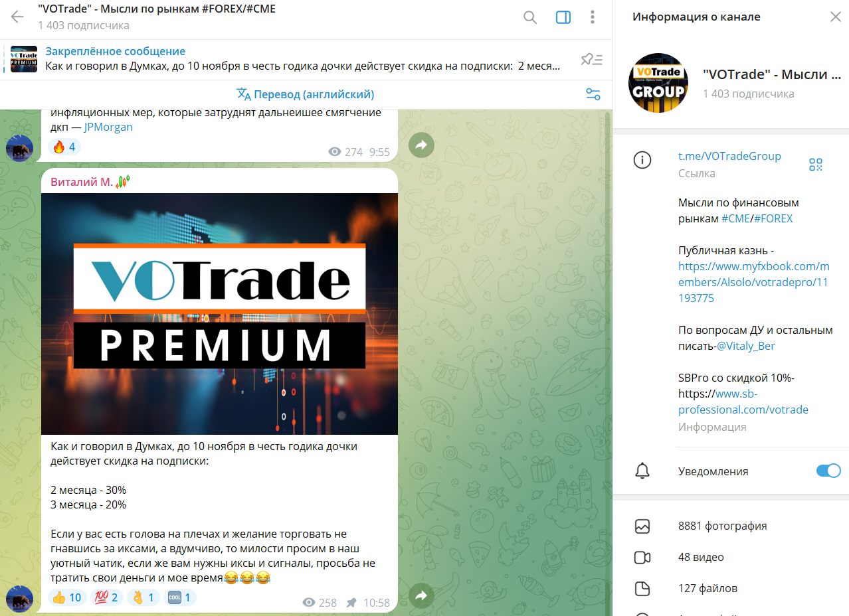Open search in this channel
Screen dimensions: 849x616
[x=530, y=17]
